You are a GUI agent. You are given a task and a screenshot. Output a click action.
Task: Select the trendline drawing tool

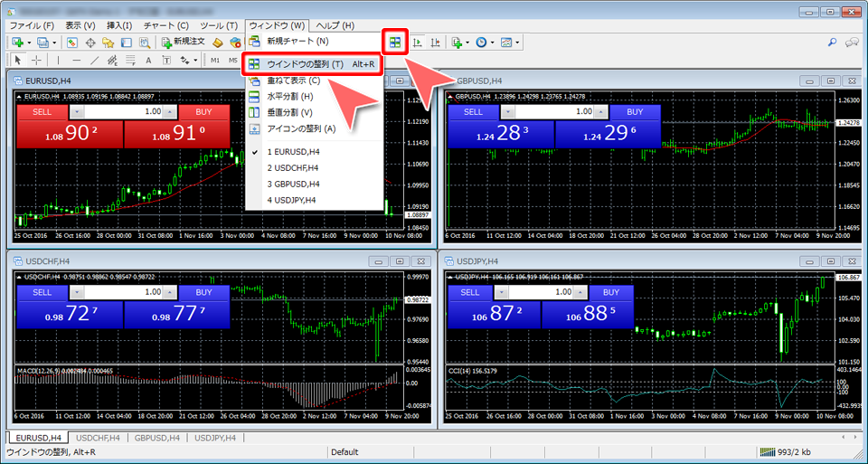tap(96, 61)
